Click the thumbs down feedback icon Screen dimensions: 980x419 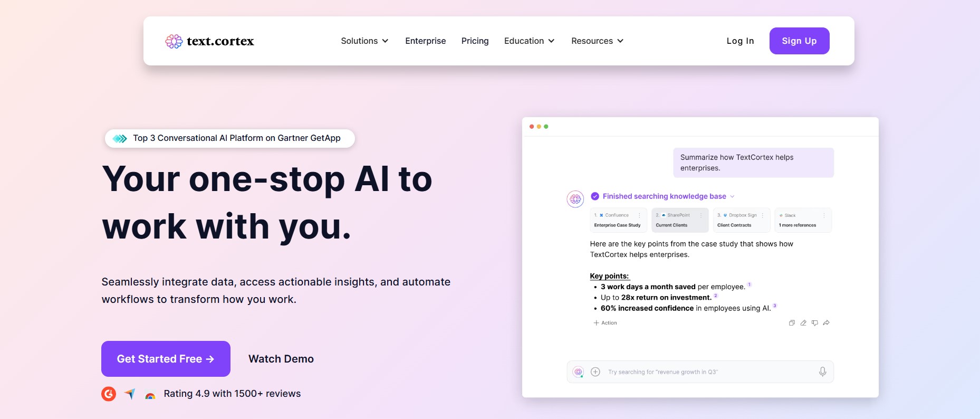click(x=815, y=323)
